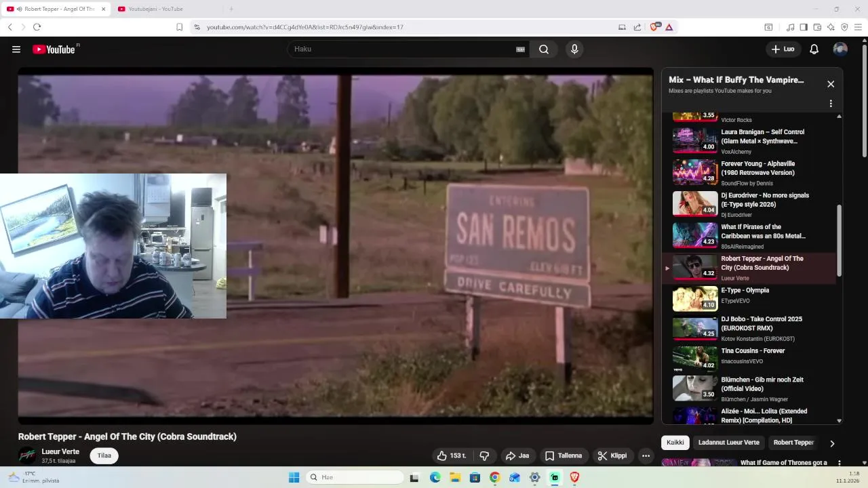Click the search magnifier button
The height and width of the screenshot is (488, 868).
click(544, 49)
